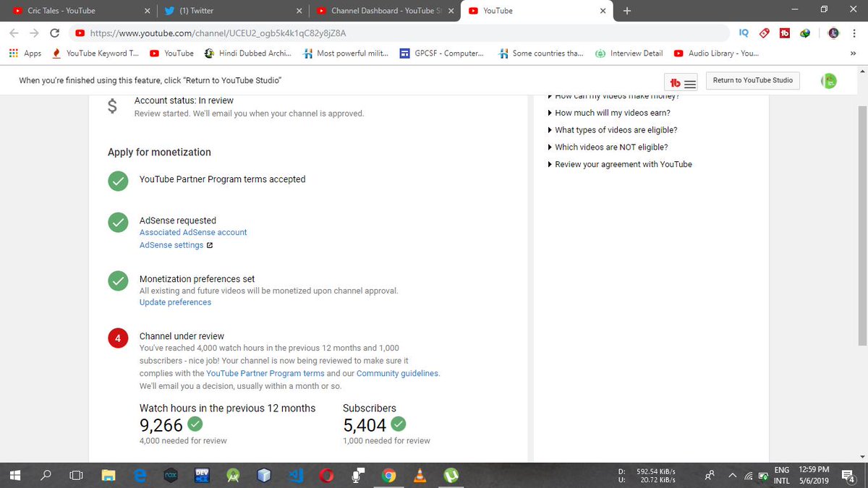This screenshot has height=488, width=868.
Task: Show more bookmarks with the chevron
Action: tap(853, 53)
